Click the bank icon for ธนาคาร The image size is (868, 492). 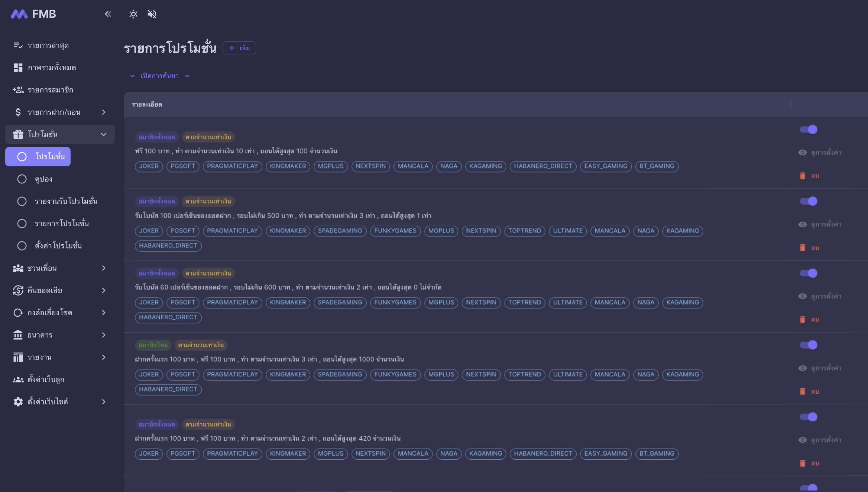point(18,335)
